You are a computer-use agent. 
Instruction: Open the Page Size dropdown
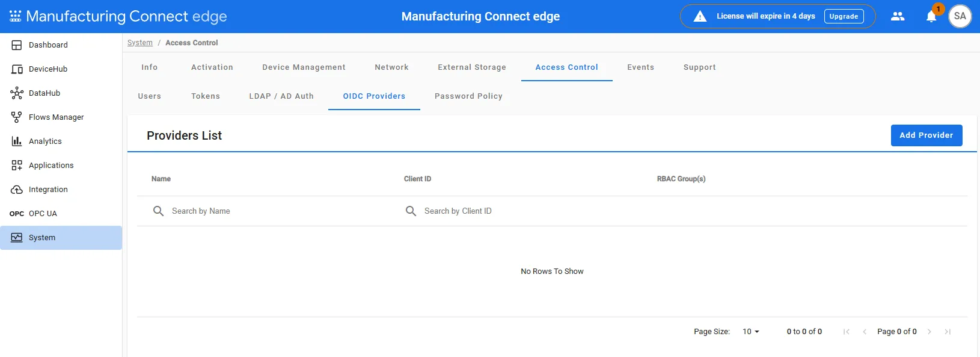751,332
